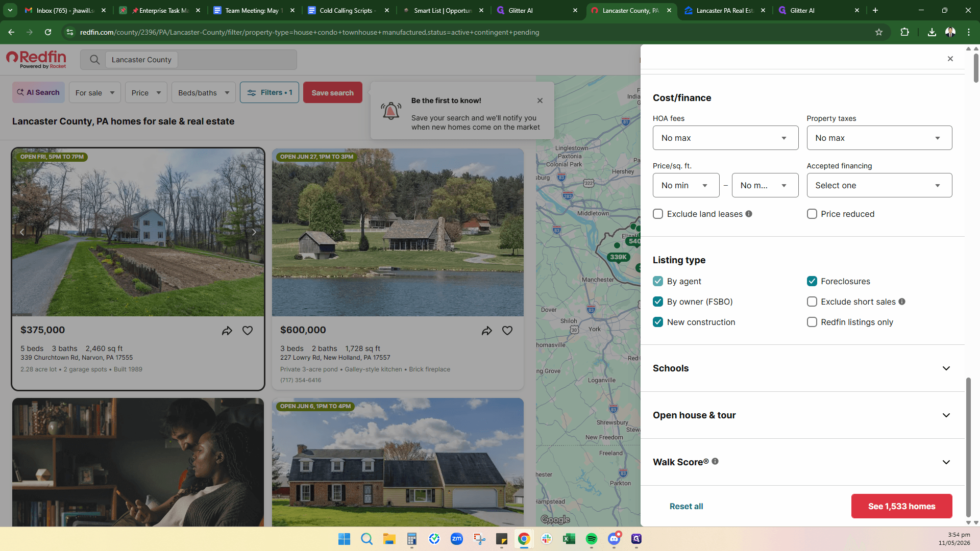Close the filters panel with the X icon
This screenshot has height=551, width=980.
pos(950,59)
